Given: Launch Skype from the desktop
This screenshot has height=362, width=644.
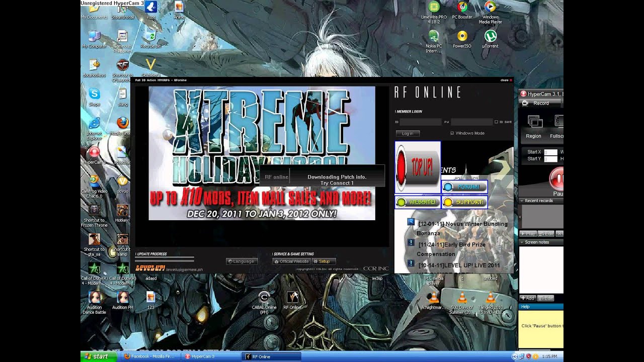Looking at the screenshot, I should point(94,97).
